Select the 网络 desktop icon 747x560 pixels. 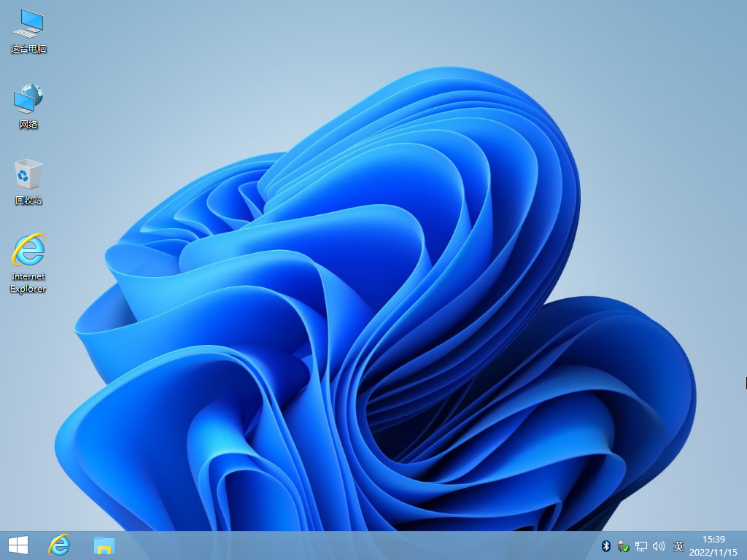28,106
